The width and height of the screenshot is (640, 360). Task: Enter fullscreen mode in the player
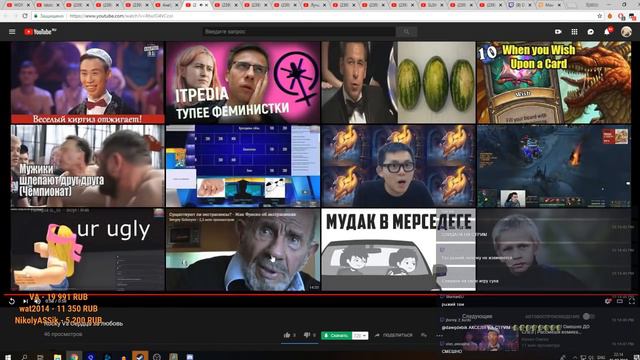(632, 301)
